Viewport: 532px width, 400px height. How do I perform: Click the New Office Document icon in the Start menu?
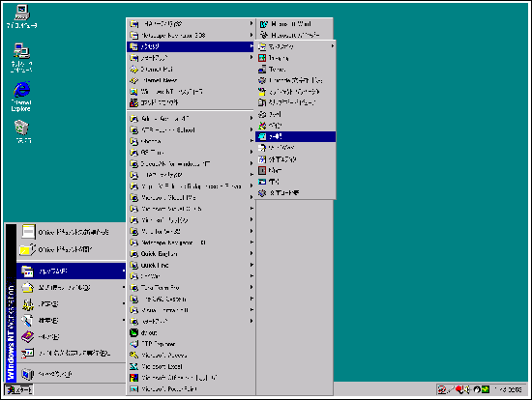tap(28, 232)
